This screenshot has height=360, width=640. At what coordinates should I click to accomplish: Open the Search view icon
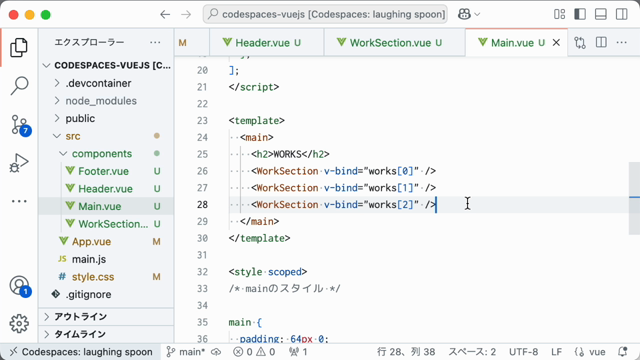[19, 86]
